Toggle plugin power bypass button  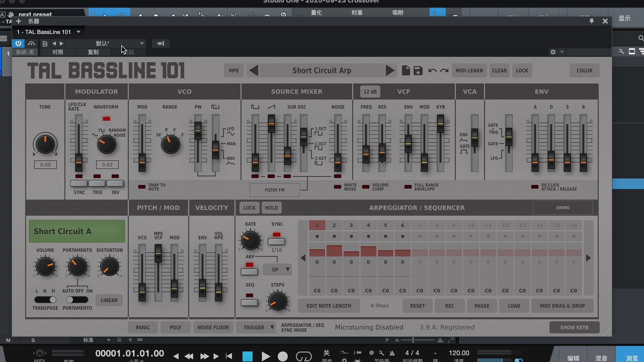(18, 43)
